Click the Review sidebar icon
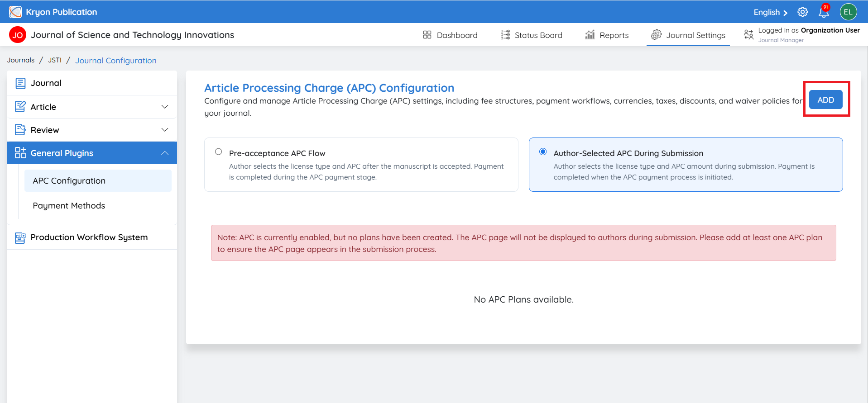 click(x=20, y=130)
